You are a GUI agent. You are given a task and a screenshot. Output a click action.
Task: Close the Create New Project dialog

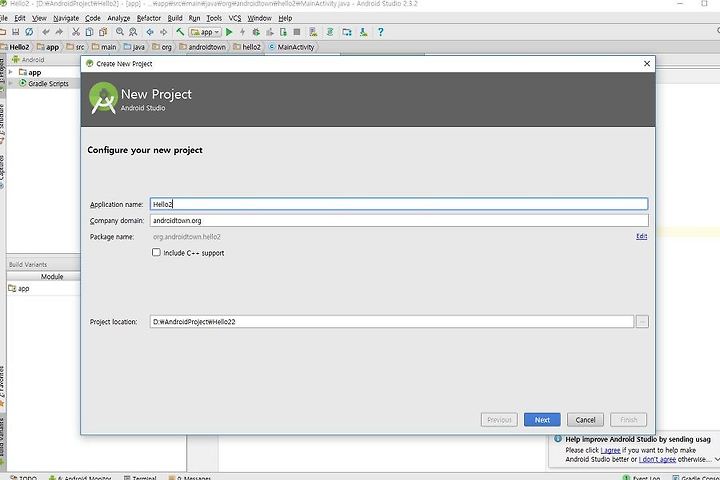[x=647, y=63]
